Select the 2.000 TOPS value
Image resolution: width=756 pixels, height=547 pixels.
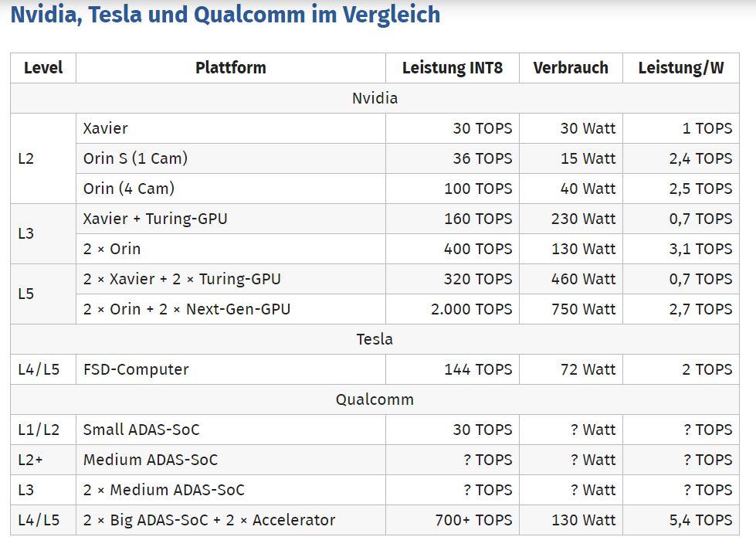[471, 309]
